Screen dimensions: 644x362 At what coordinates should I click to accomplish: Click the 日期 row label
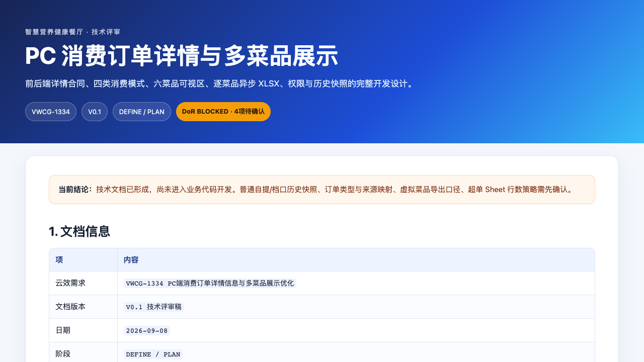63,330
